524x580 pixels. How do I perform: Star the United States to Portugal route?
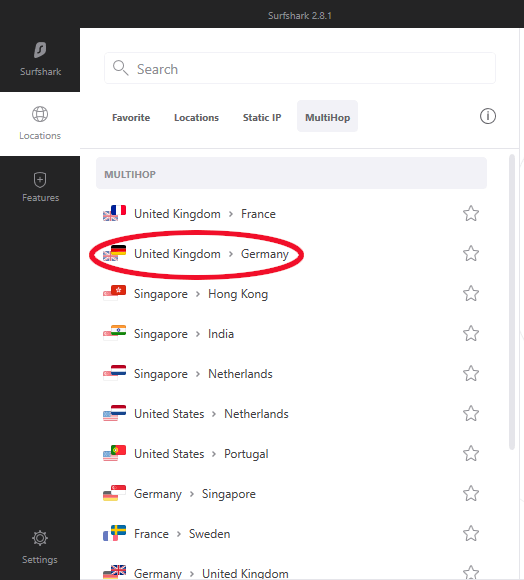(x=471, y=453)
